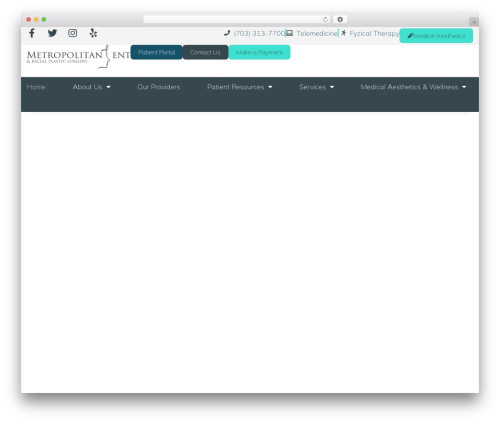
Task: Expand the Services dropdown arrow
Action: point(332,87)
